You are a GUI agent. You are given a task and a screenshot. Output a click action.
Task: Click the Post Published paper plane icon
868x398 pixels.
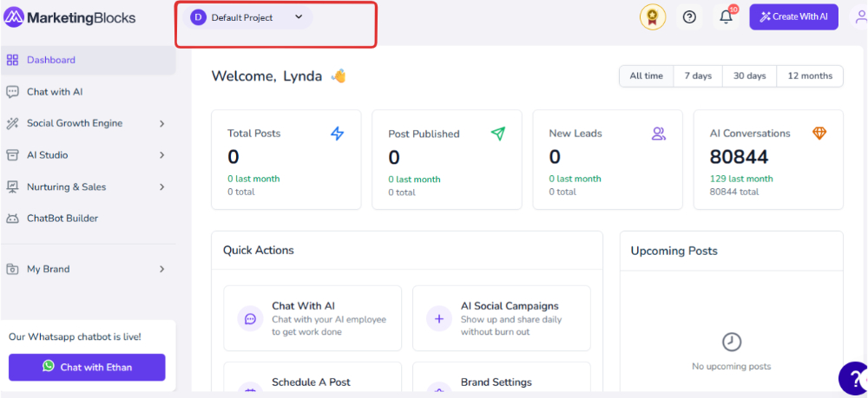pos(497,134)
